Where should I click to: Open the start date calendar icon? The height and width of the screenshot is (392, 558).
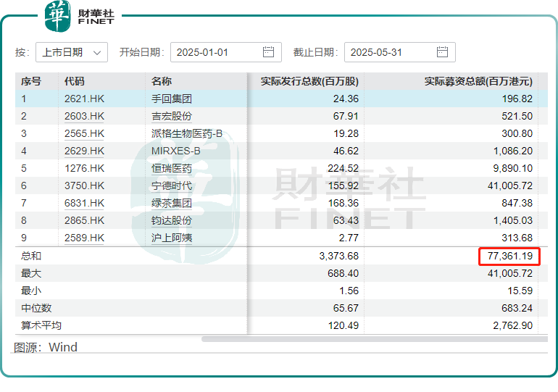pyautogui.click(x=268, y=52)
